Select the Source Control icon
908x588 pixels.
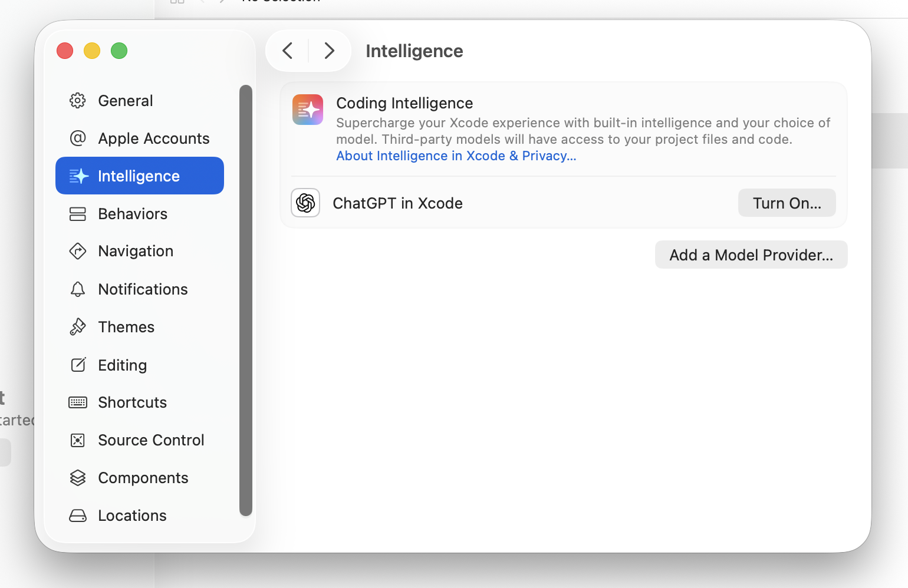pyautogui.click(x=77, y=440)
